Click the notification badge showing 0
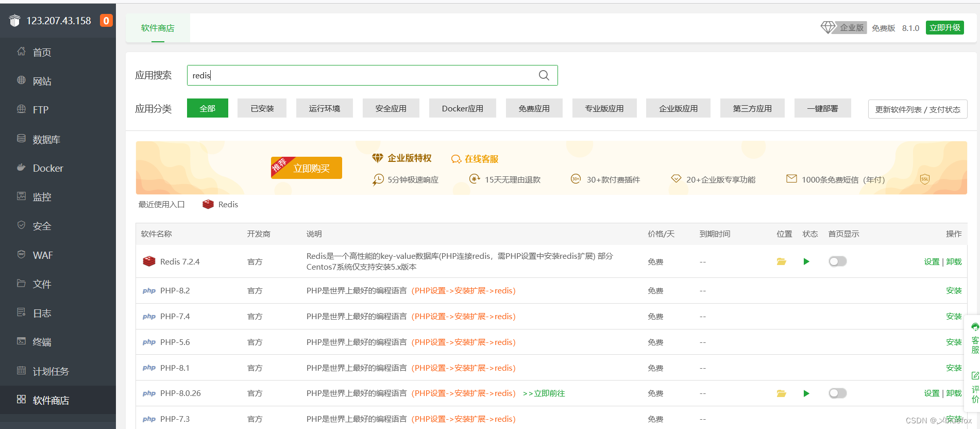980x429 pixels. pyautogui.click(x=106, y=21)
